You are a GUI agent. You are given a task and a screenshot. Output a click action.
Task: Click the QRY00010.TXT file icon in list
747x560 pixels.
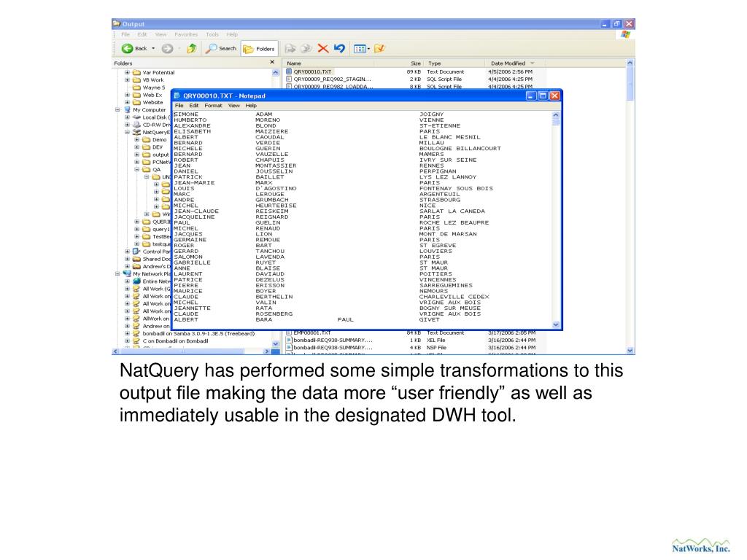[289, 71]
